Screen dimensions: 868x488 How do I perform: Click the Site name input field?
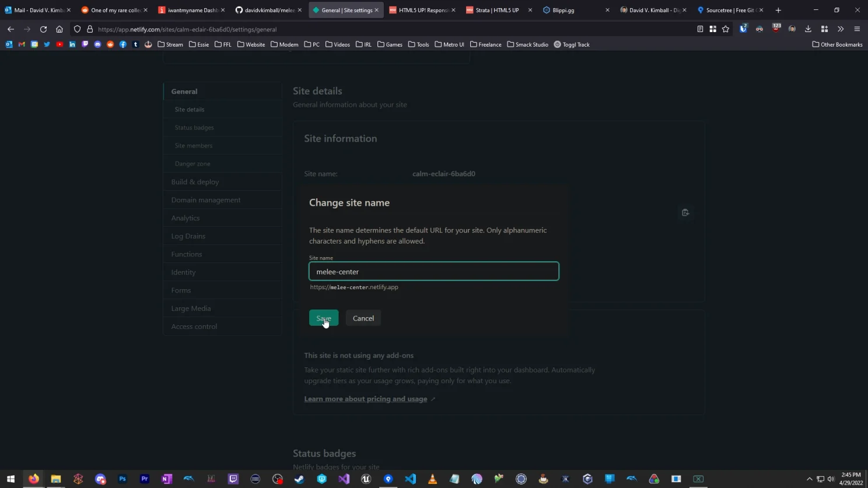(x=433, y=271)
